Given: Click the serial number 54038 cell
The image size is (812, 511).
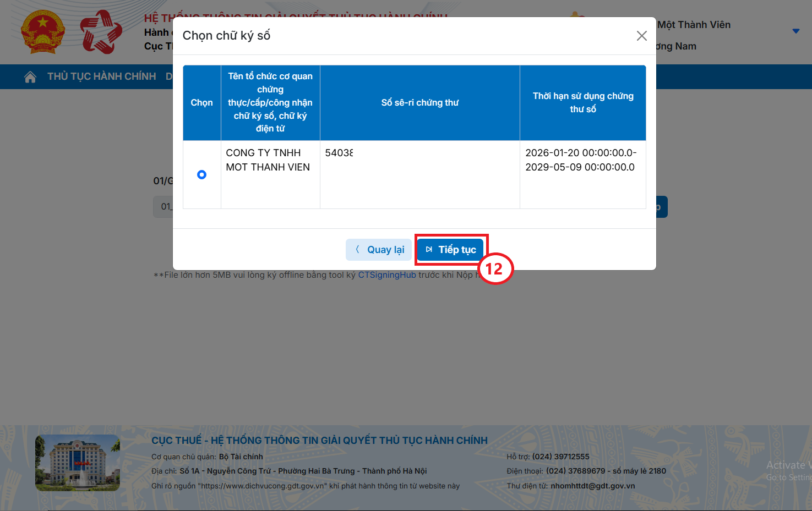Looking at the screenshot, I should tap(339, 153).
